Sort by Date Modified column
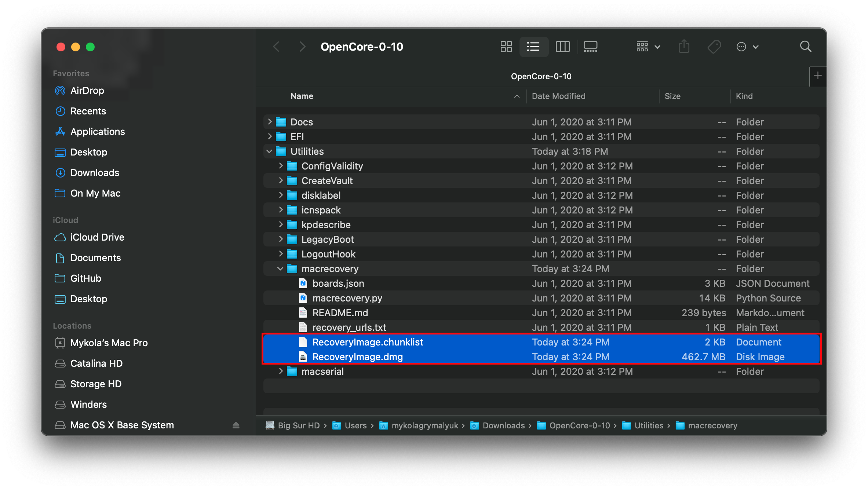This screenshot has height=490, width=868. [x=558, y=96]
